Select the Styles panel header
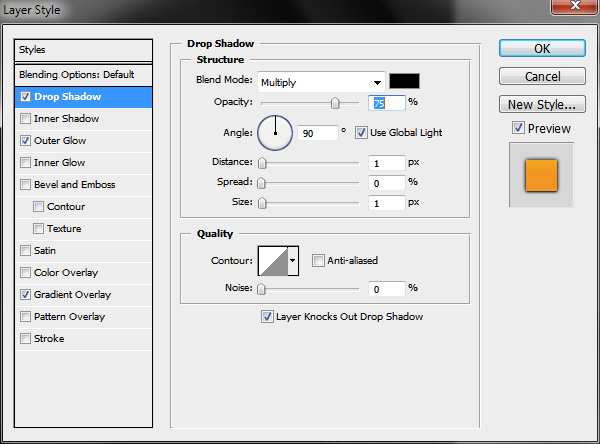The image size is (600, 444). (x=83, y=50)
